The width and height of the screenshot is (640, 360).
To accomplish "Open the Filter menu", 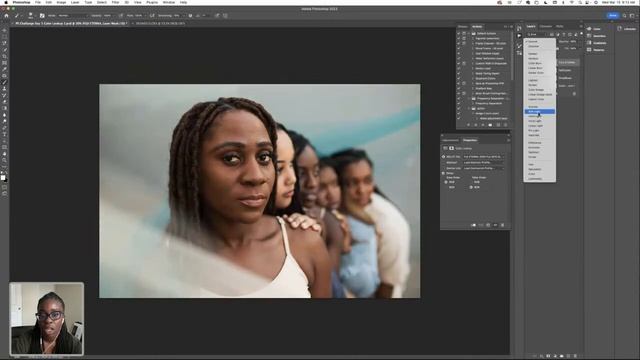I will pos(116,2).
